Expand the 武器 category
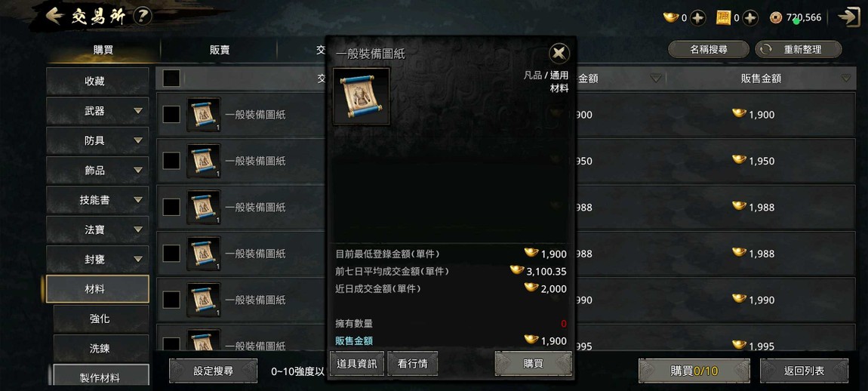The height and width of the screenshot is (391, 868). (138, 111)
